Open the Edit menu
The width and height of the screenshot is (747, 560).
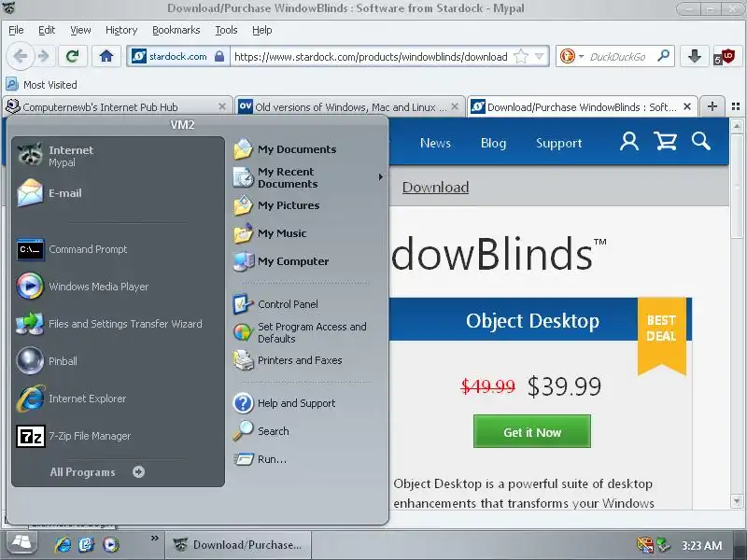coord(46,30)
